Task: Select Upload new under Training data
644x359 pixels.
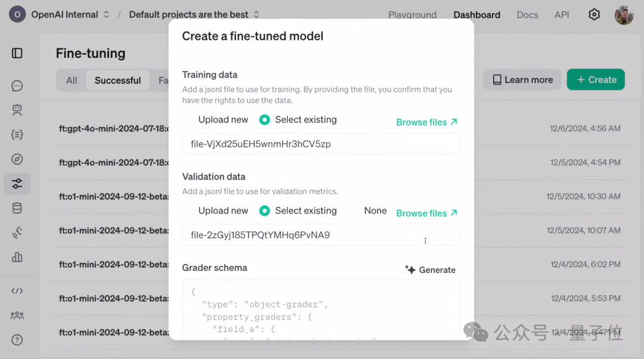Action: 190,120
